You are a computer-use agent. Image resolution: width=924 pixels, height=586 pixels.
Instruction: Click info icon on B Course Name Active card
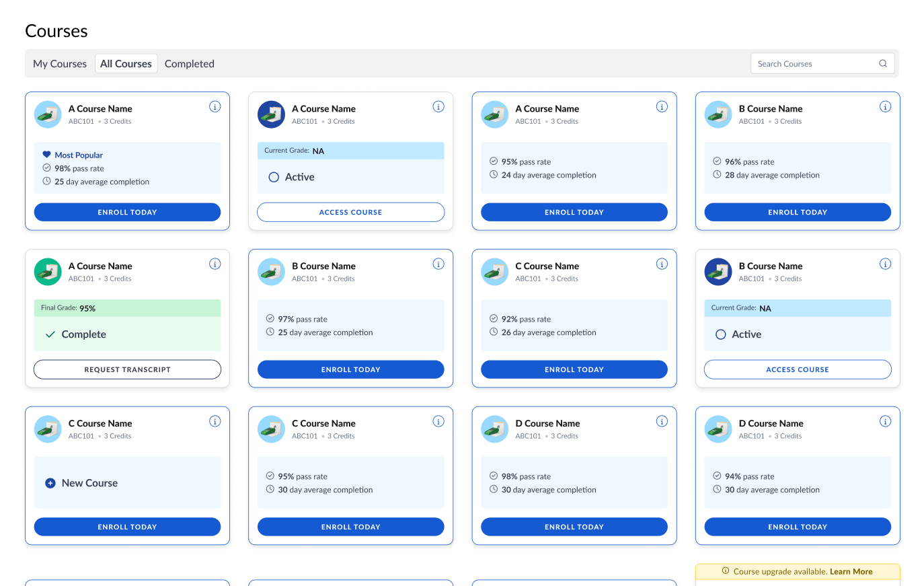tap(885, 264)
